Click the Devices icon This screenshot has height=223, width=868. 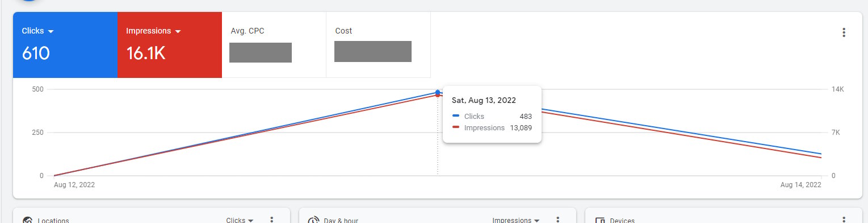tap(599, 220)
